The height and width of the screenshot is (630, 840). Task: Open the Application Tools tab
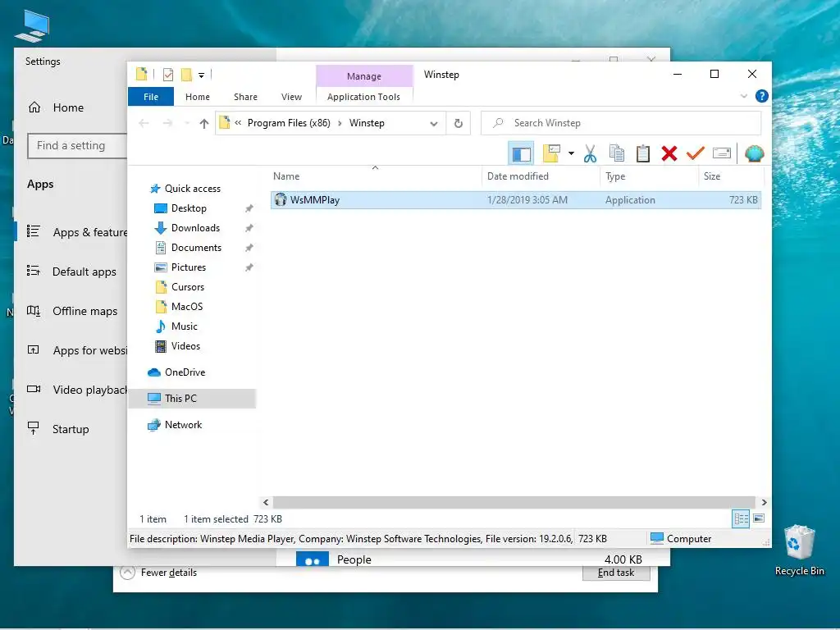363,97
